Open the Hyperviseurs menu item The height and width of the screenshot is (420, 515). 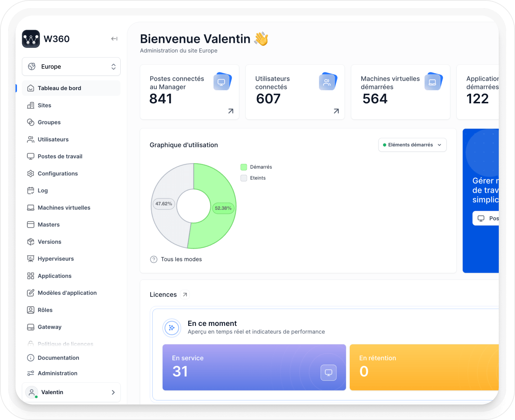(56, 259)
